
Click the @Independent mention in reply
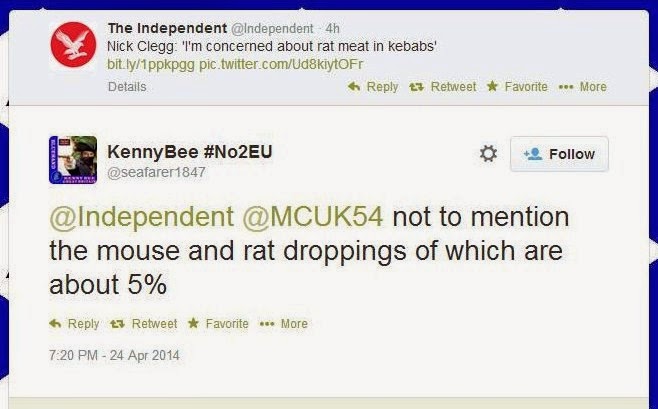[141, 217]
